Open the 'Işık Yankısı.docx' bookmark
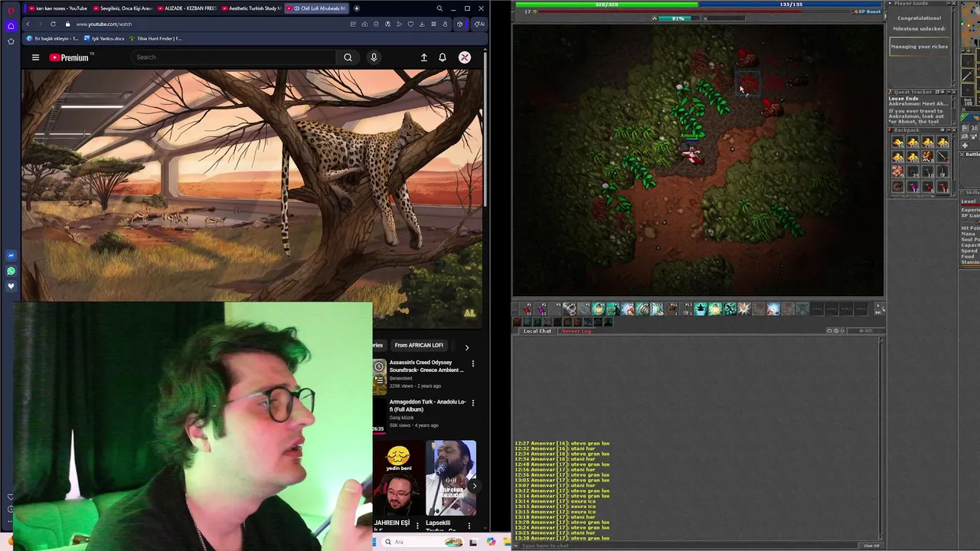Image resolution: width=980 pixels, height=551 pixels. (104, 38)
